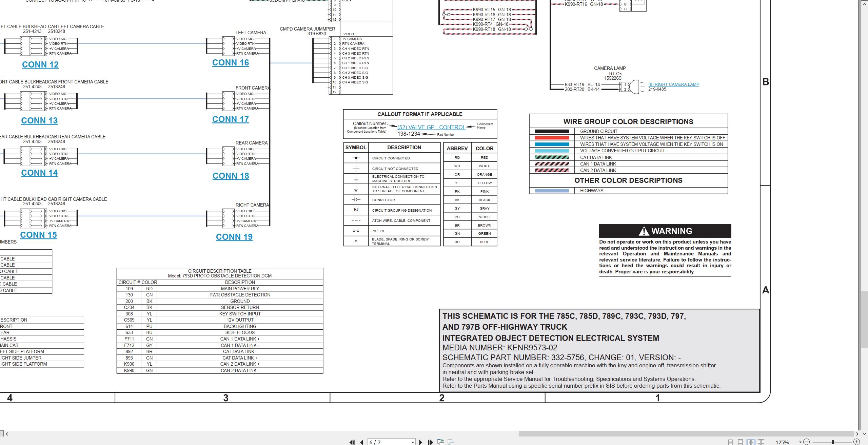Click the horizontal scrollbar thumb
Viewport: 868px width, 445px height.
click(686, 433)
